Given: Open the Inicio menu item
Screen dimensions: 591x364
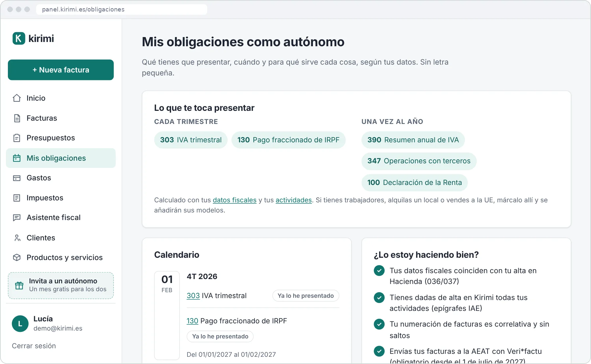Looking at the screenshot, I should 61,98.
